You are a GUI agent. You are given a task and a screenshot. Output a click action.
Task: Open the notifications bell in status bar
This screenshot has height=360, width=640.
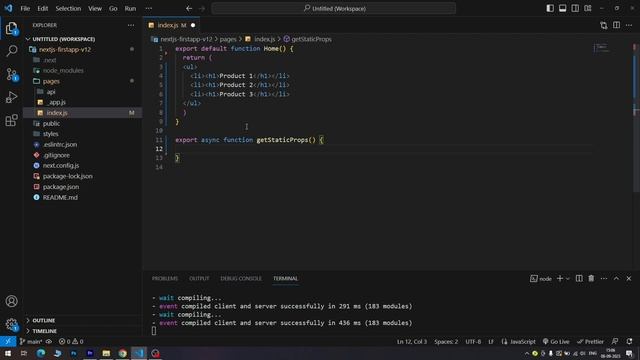[x=629, y=341]
